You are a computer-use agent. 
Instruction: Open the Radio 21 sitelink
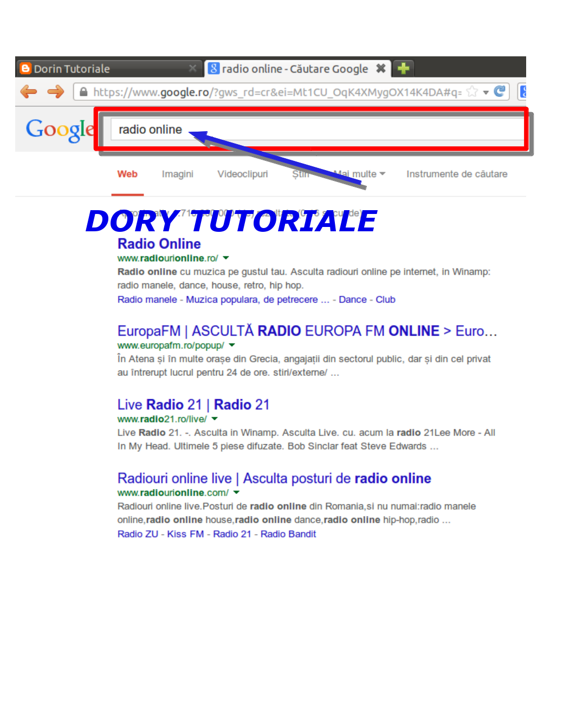click(x=232, y=534)
